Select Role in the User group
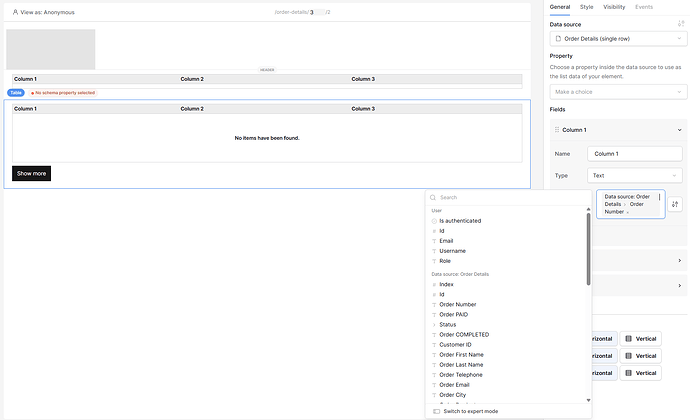Image resolution: width=690 pixels, height=420 pixels. pyautogui.click(x=445, y=261)
